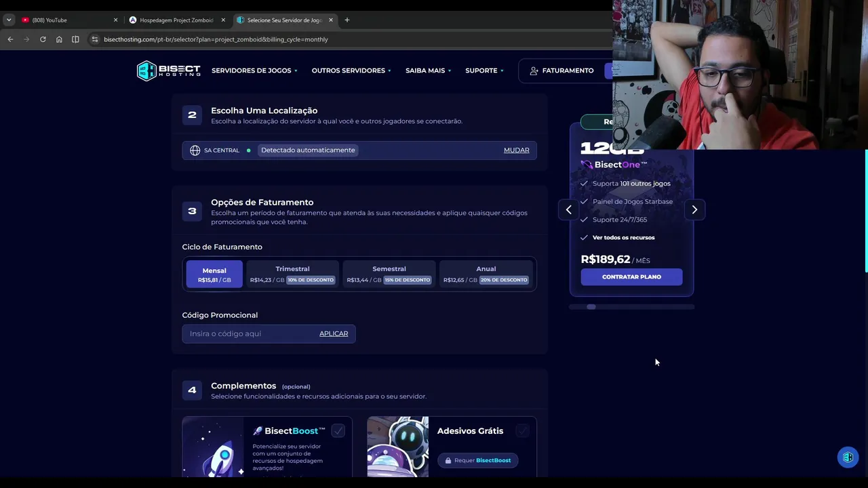
Task: Expand the Outros Servidores menu
Action: (x=351, y=70)
